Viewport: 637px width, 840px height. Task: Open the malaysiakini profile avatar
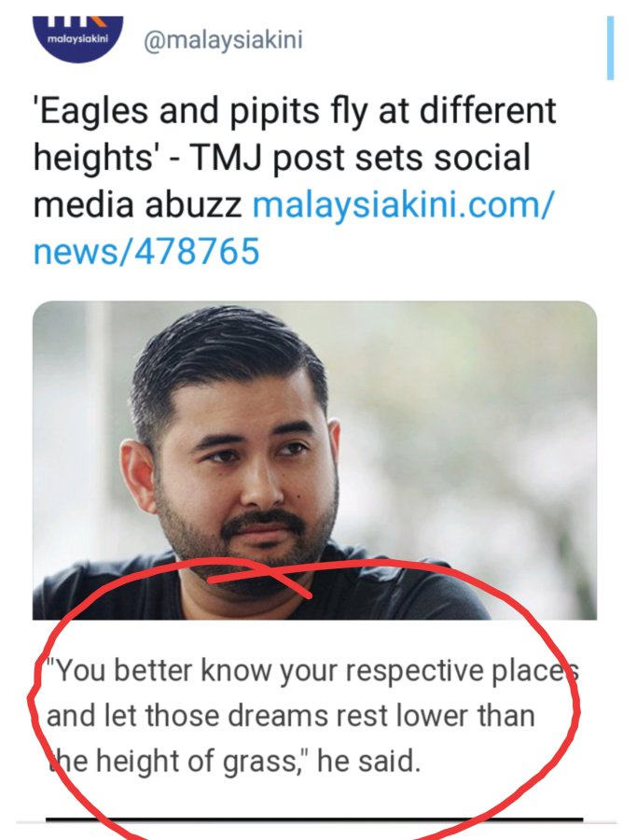pyautogui.click(x=78, y=39)
